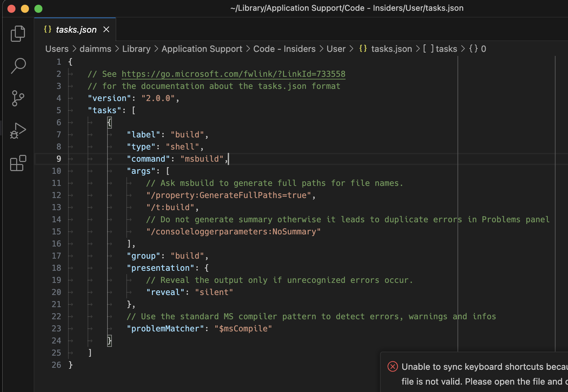Open the Extensions view
This screenshot has width=568, height=392.
click(x=18, y=163)
